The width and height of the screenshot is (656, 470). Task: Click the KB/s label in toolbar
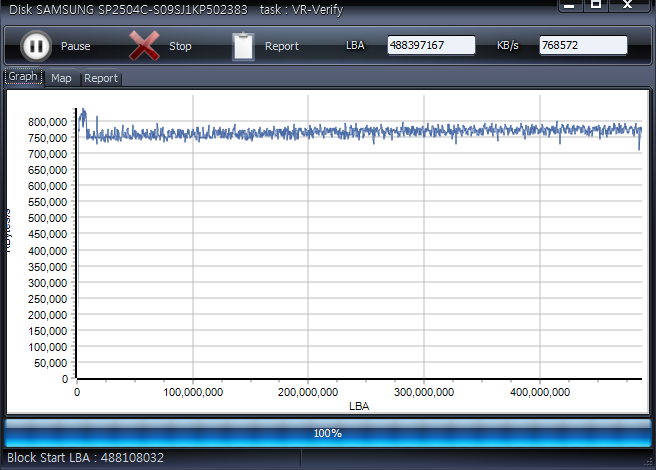(x=507, y=45)
